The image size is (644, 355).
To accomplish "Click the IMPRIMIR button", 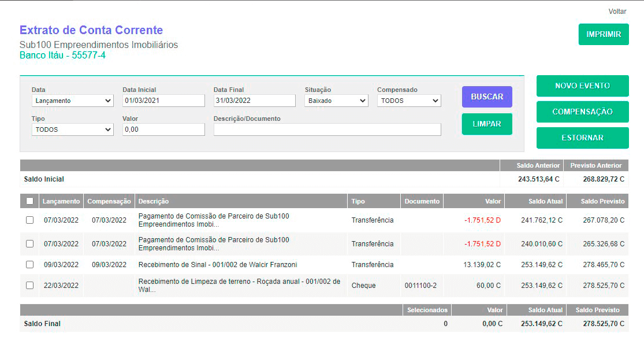I will 604,34.
